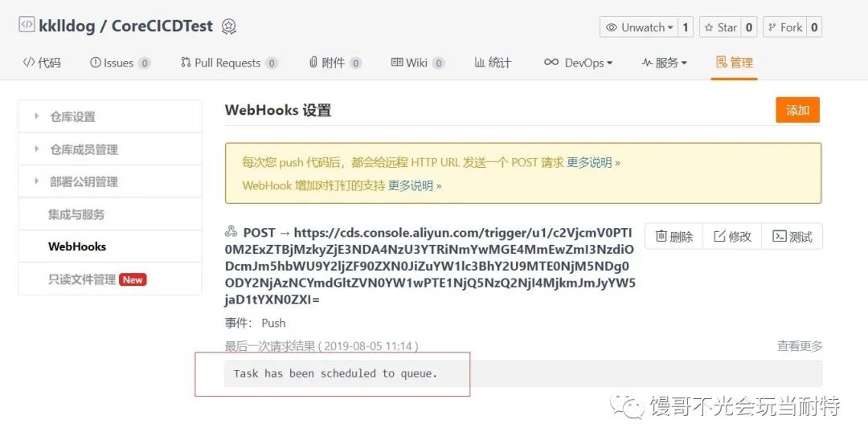The image size is (868, 444).
Task: Click the eye icon in Unwatch
Action: tap(611, 27)
